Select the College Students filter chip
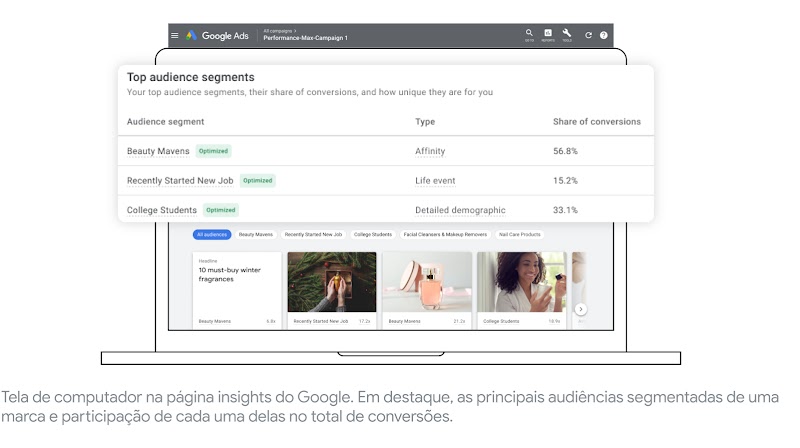 pos(373,234)
